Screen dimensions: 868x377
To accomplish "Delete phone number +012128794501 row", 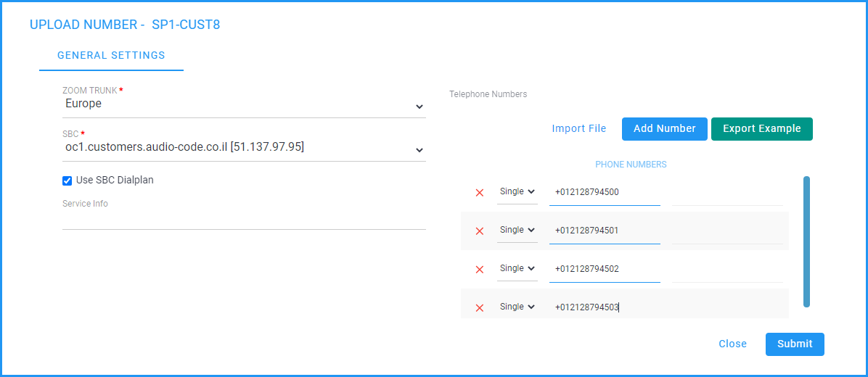I will point(480,231).
